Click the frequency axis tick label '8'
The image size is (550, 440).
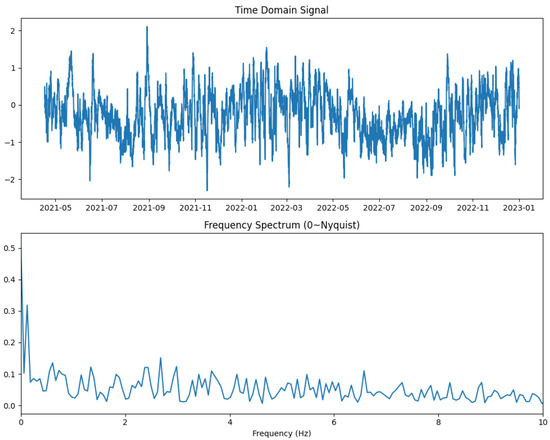[438, 422]
